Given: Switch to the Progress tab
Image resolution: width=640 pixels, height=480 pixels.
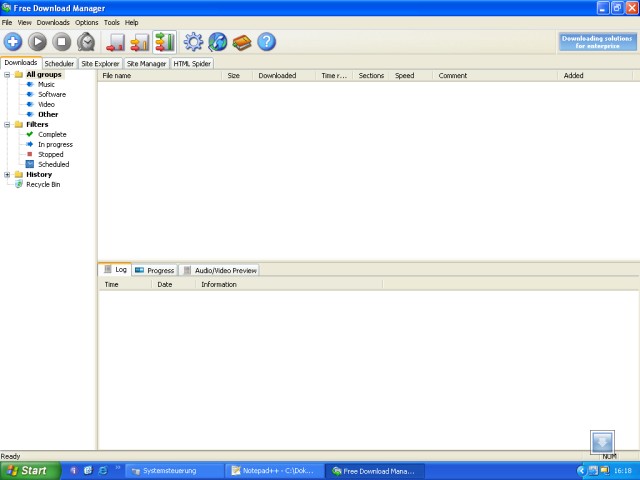Looking at the screenshot, I should tap(155, 270).
